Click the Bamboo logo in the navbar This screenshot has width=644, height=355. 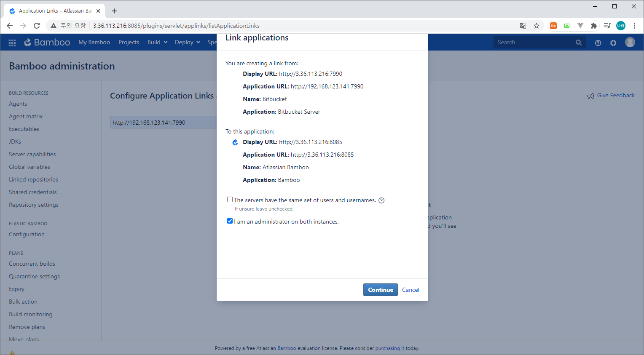tap(47, 42)
